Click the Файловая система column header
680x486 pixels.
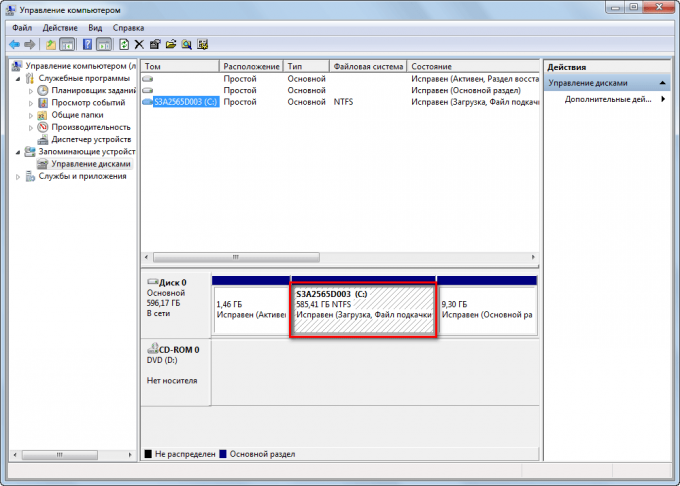(367, 66)
